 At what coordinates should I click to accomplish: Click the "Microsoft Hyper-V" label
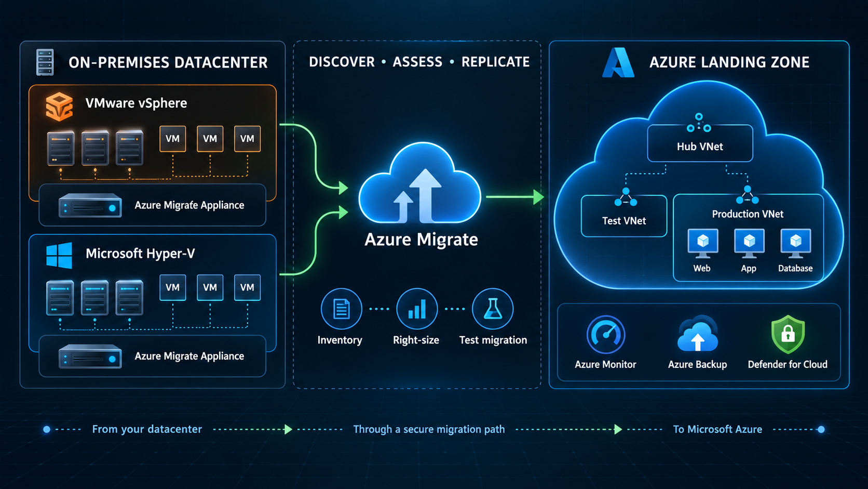pyautogui.click(x=140, y=254)
